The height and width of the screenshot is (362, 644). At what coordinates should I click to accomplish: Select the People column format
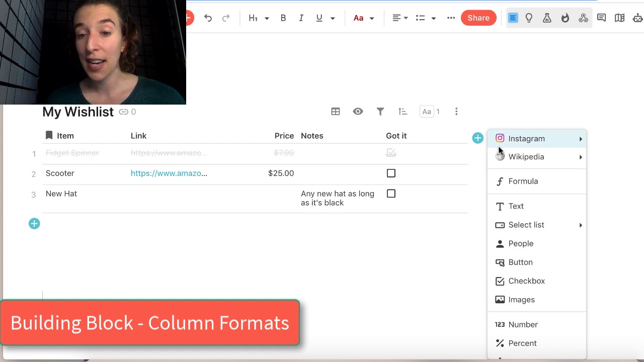click(x=537, y=243)
